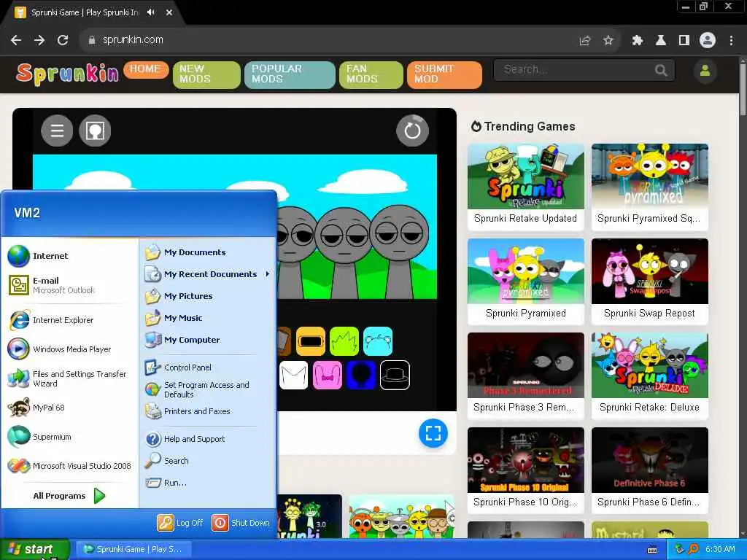This screenshot has width=747, height=560.
Task: Open Sprunki Retake Updated thumbnail
Action: 526,176
